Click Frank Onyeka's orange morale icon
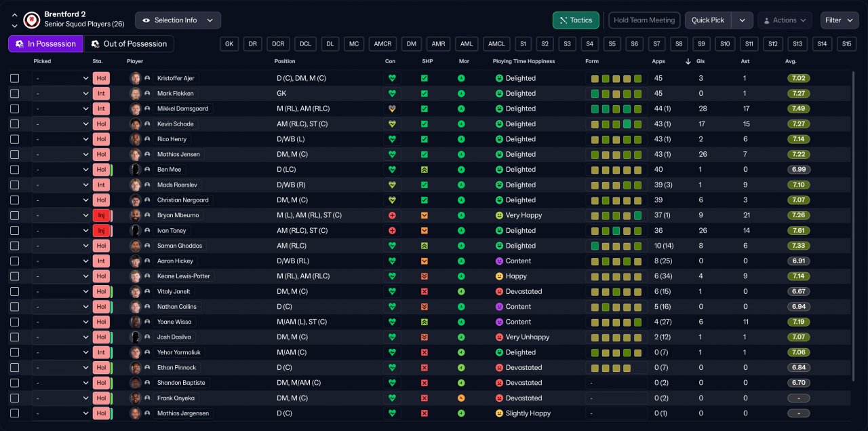Image resolution: width=868 pixels, height=431 pixels. pos(461,398)
